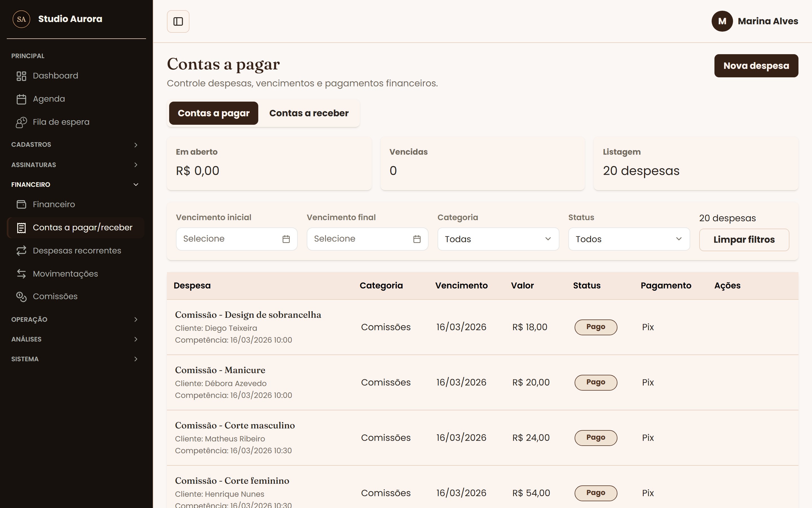This screenshot has height=508, width=812.
Task: Click calendar icon in Vencimento final
Action: point(417,239)
